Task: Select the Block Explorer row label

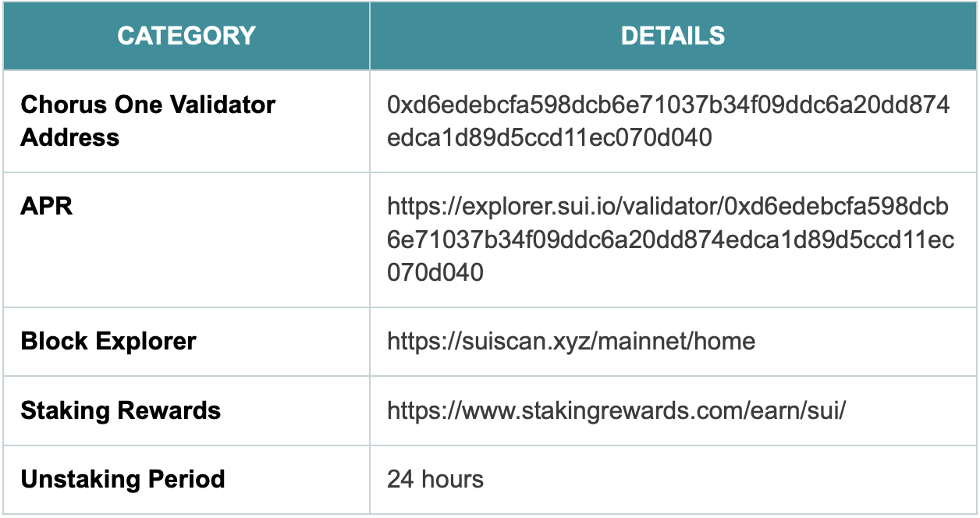Action: tap(108, 342)
